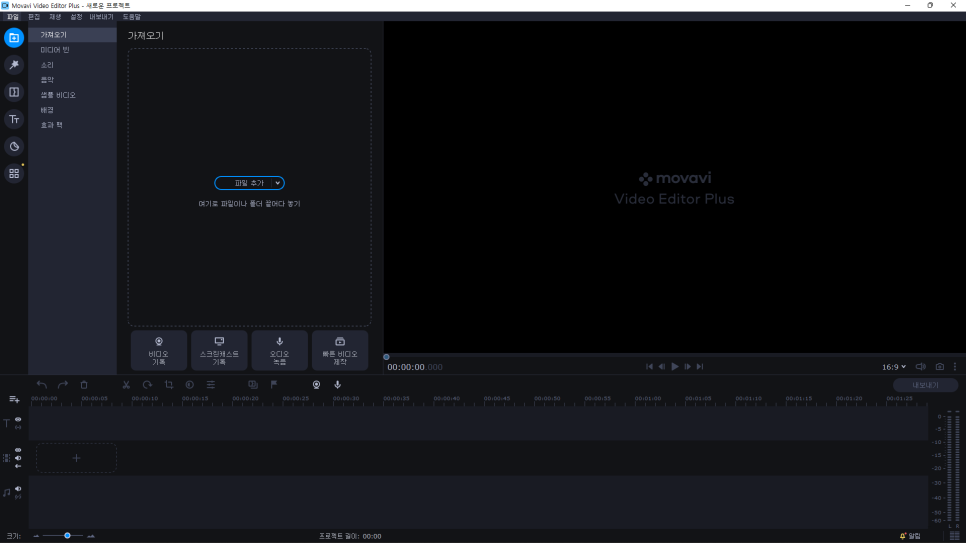
Task: Select the Crop tool icon
Action: [169, 385]
